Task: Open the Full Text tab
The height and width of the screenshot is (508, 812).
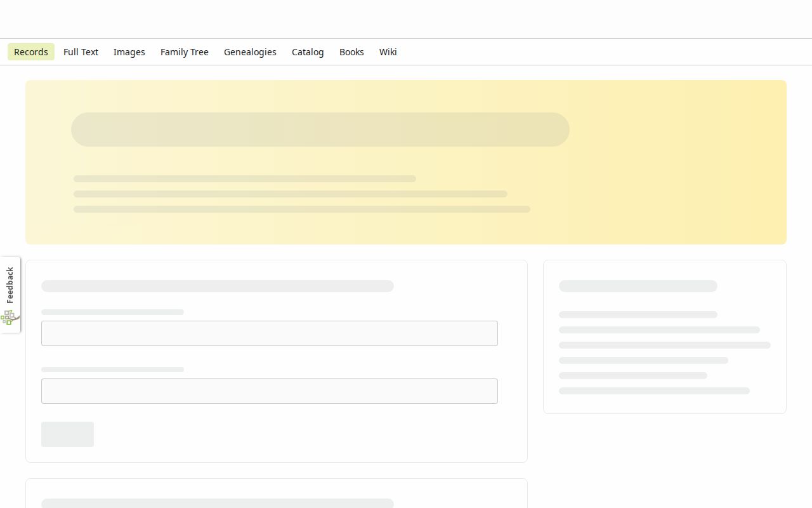Action: pos(81,52)
